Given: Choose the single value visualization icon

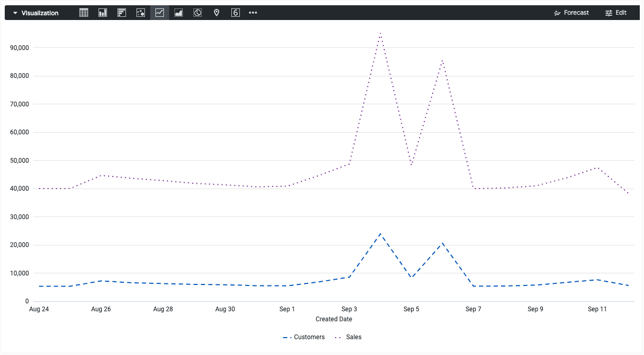Looking at the screenshot, I should (x=236, y=13).
